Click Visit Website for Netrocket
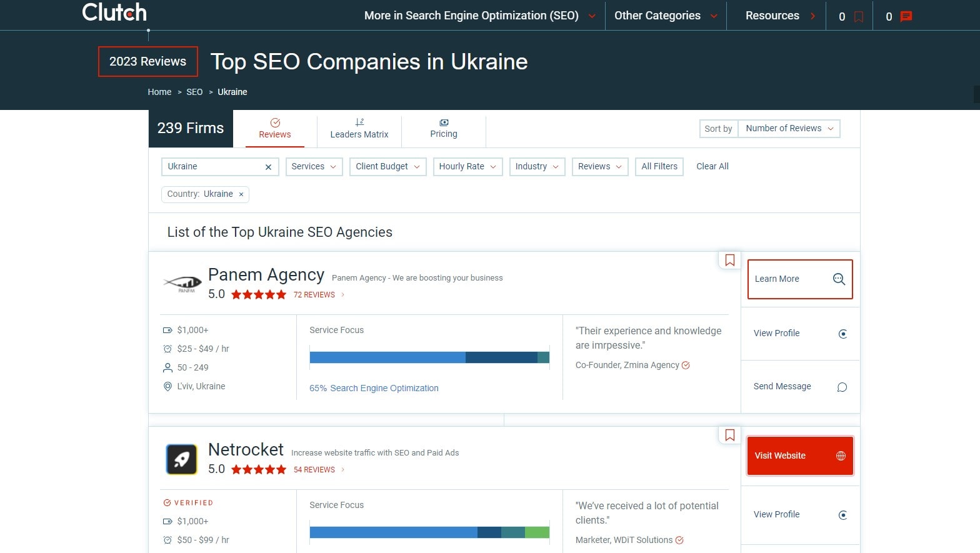 point(800,456)
